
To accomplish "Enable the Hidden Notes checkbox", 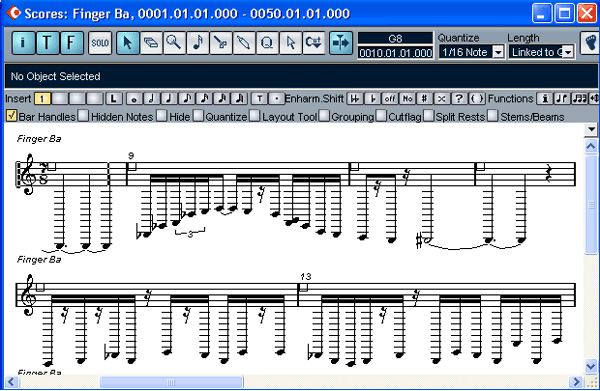I will 83,116.
